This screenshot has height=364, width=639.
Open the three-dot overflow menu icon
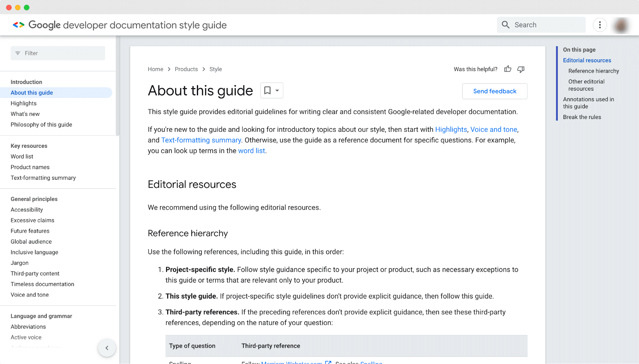pos(600,25)
